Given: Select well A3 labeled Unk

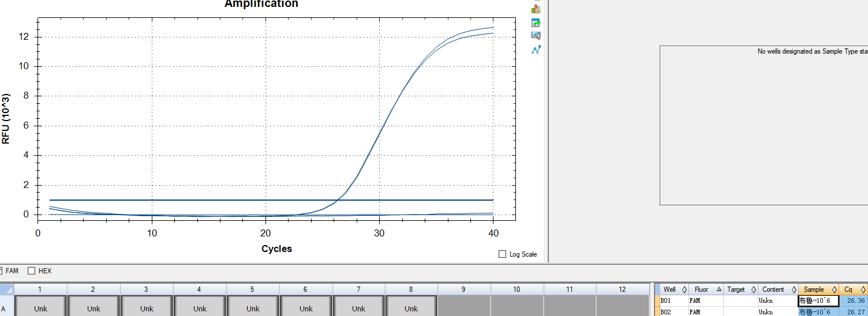Looking at the screenshot, I should click(147, 306).
